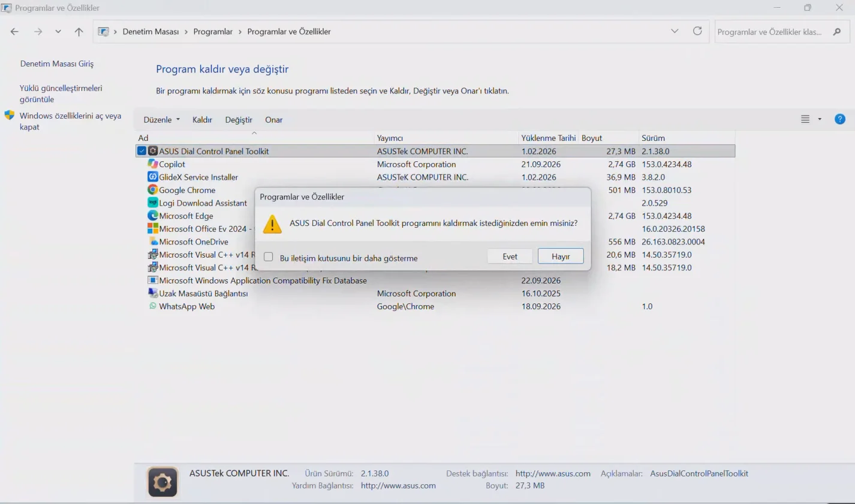Click the GlideX Service Installer icon

click(153, 177)
